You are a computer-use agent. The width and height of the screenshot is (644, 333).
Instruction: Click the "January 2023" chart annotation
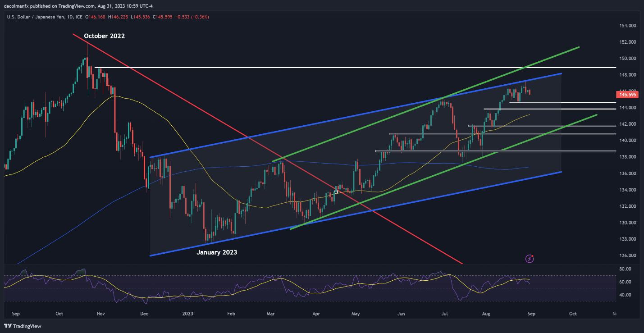point(217,252)
